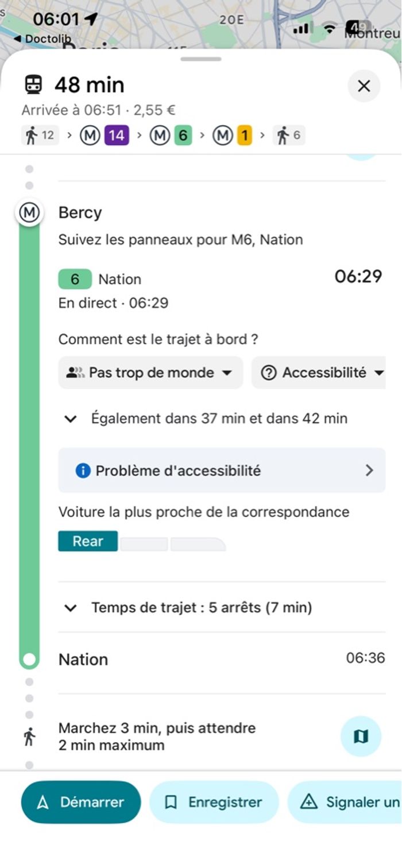Tap the blue info icon for accessibility problem

83,471
